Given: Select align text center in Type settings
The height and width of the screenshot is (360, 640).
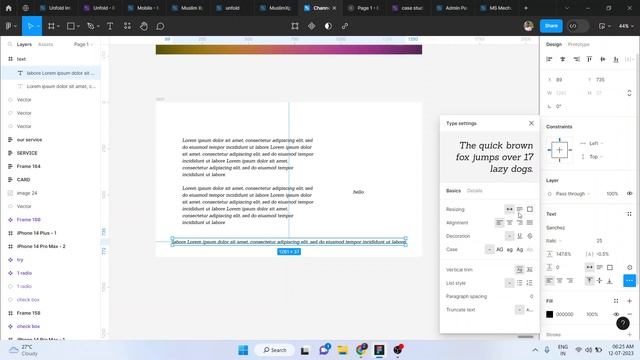Looking at the screenshot, I should [x=509, y=222].
